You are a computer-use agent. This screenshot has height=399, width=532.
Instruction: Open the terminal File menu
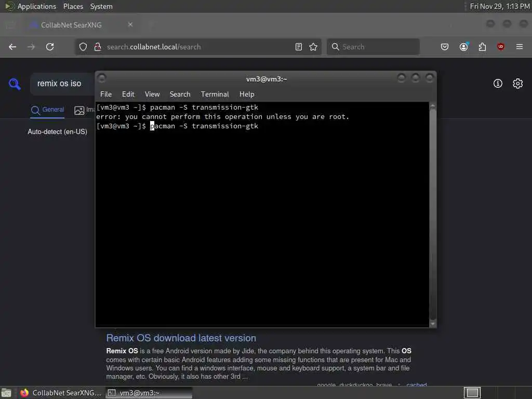pyautogui.click(x=106, y=95)
